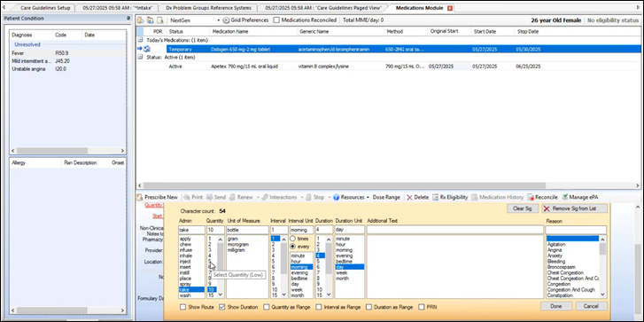644x322 pixels.
Task: Click Reason list vertical scrollbar
Action: (602, 248)
